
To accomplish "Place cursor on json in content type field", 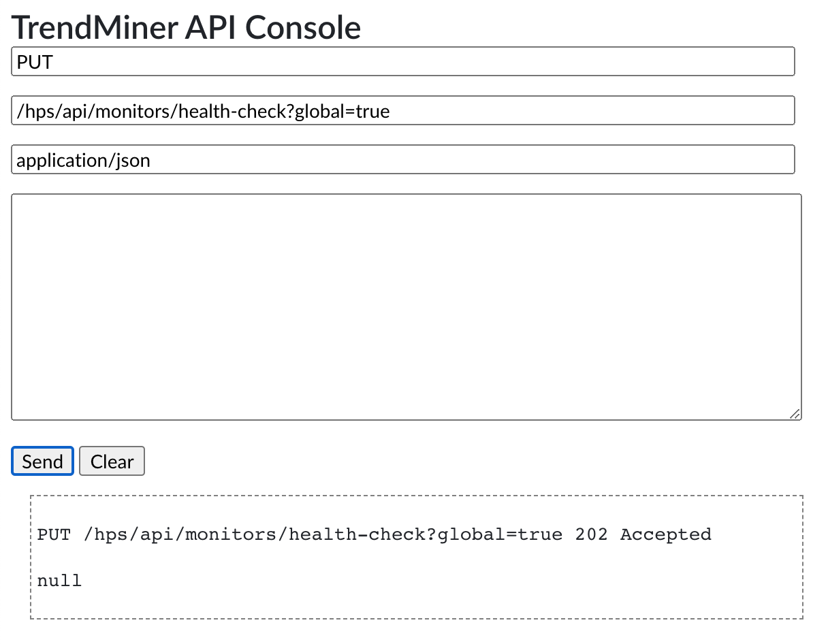I will tap(132, 160).
